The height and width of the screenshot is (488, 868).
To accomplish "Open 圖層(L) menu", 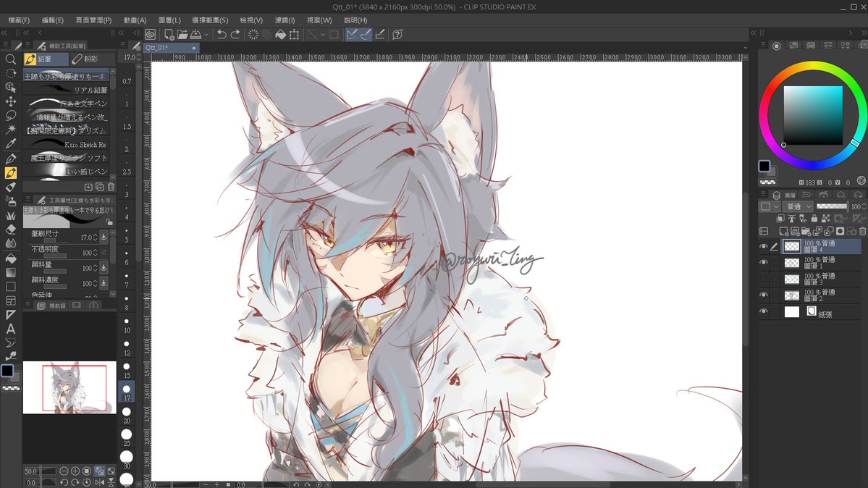I will pos(169,20).
